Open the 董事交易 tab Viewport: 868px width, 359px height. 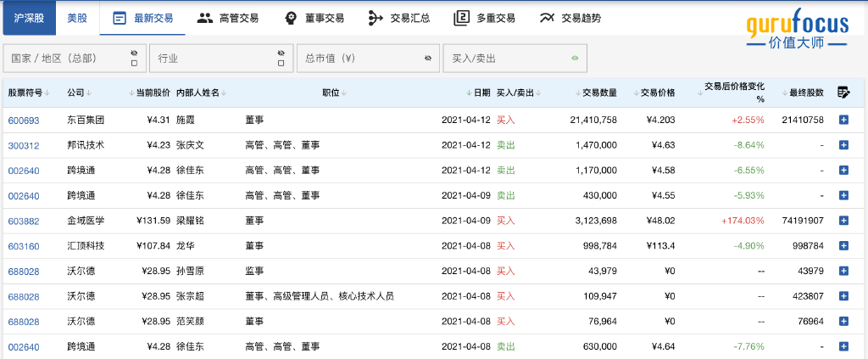point(314,19)
